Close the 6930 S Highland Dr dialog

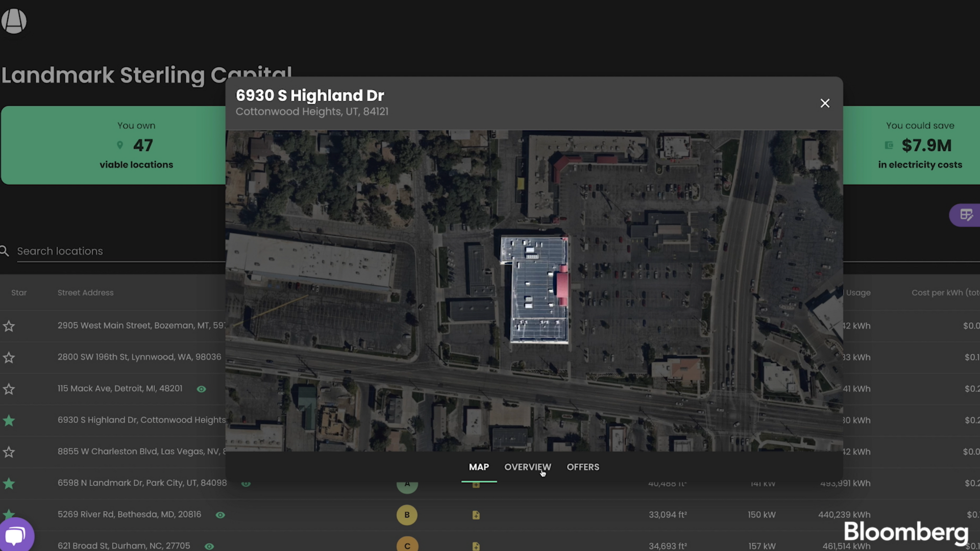click(x=825, y=103)
